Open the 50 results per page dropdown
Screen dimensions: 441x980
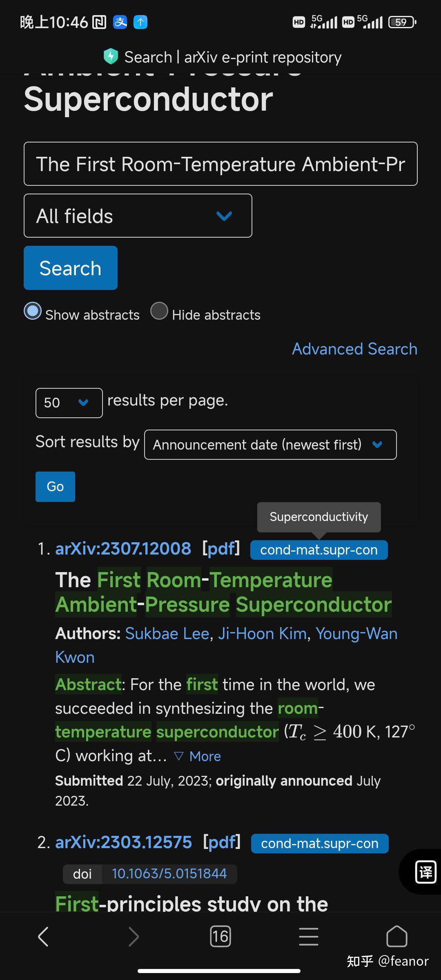(69, 403)
